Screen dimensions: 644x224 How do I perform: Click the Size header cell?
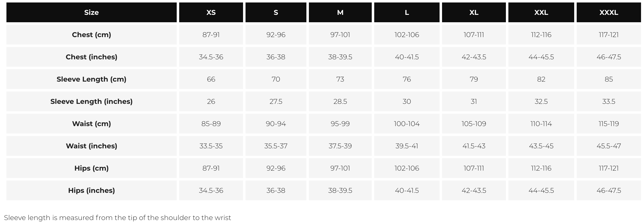[x=91, y=13]
